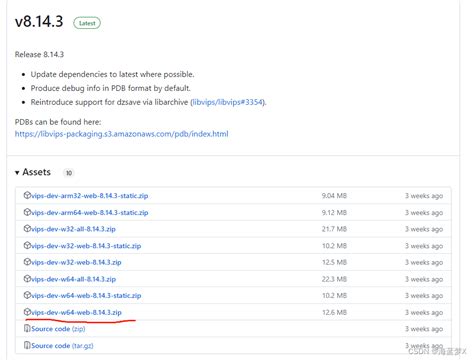Image resolution: width=474 pixels, height=360 pixels.
Task: Download vips-dev-w32-all-8.14.3.zip
Action: (x=73, y=229)
